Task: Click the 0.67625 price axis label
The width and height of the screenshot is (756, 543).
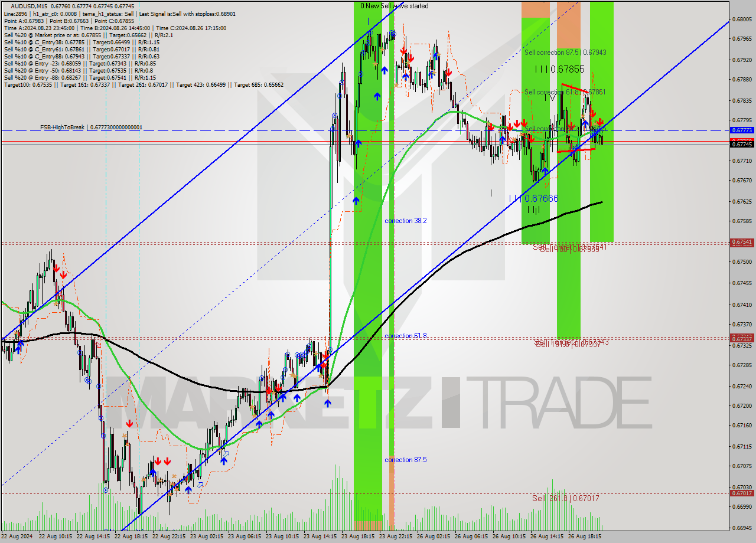Action: [x=742, y=201]
